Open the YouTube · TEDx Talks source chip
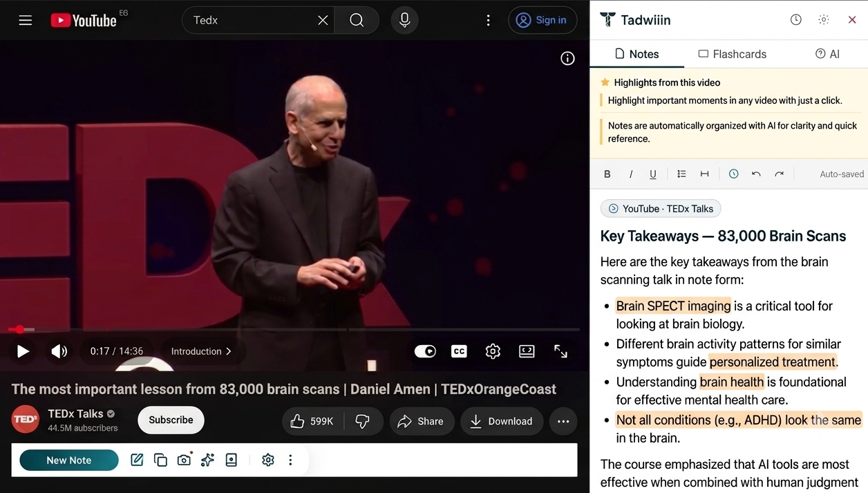The width and height of the screenshot is (868, 493). (661, 209)
